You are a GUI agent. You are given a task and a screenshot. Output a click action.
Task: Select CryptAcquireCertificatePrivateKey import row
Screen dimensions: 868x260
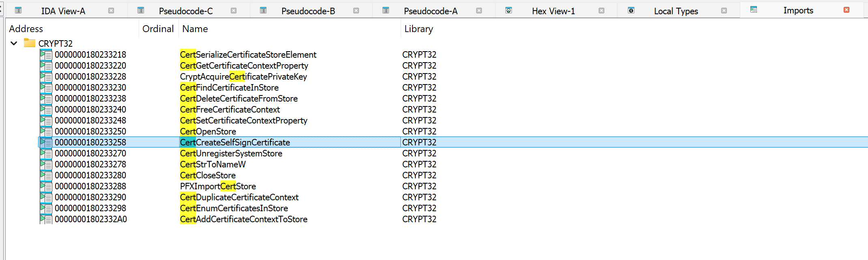click(243, 77)
